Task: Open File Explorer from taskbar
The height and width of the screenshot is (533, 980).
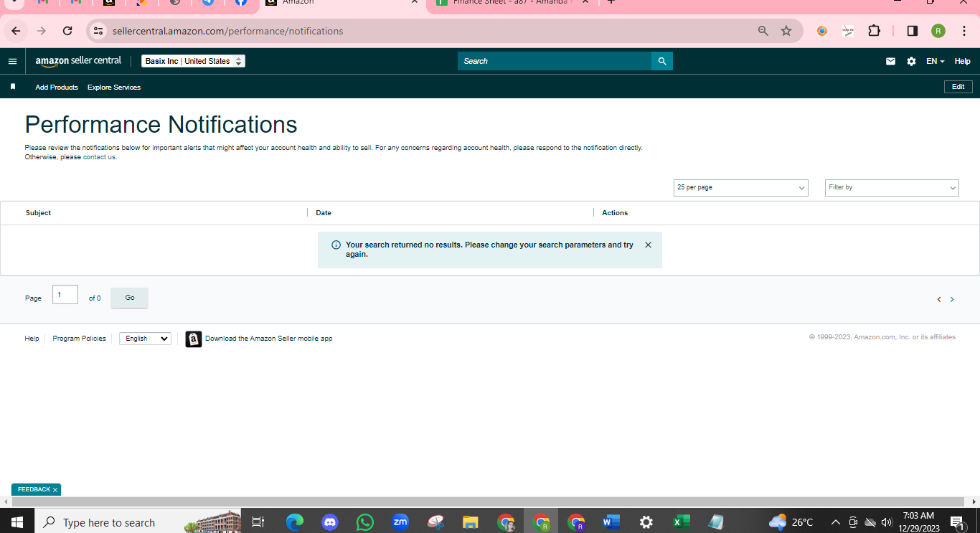Action: (x=471, y=522)
